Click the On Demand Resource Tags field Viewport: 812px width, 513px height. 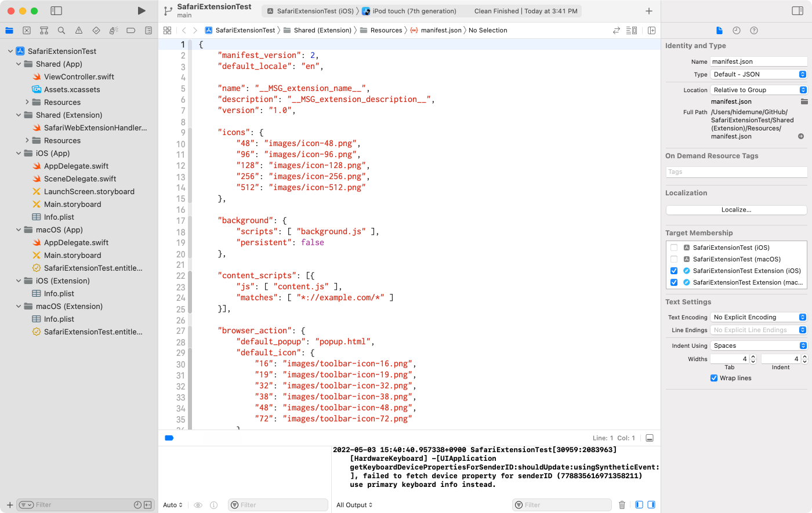pyautogui.click(x=736, y=172)
